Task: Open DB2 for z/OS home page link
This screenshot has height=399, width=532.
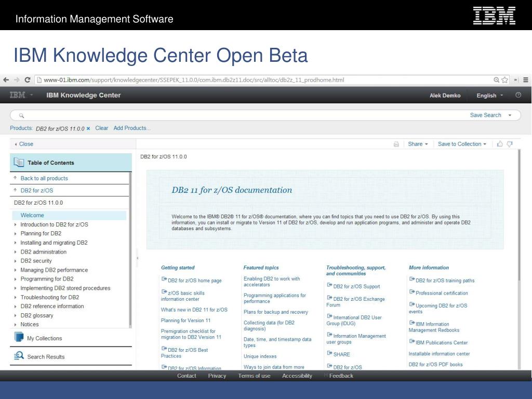Action: point(194,281)
